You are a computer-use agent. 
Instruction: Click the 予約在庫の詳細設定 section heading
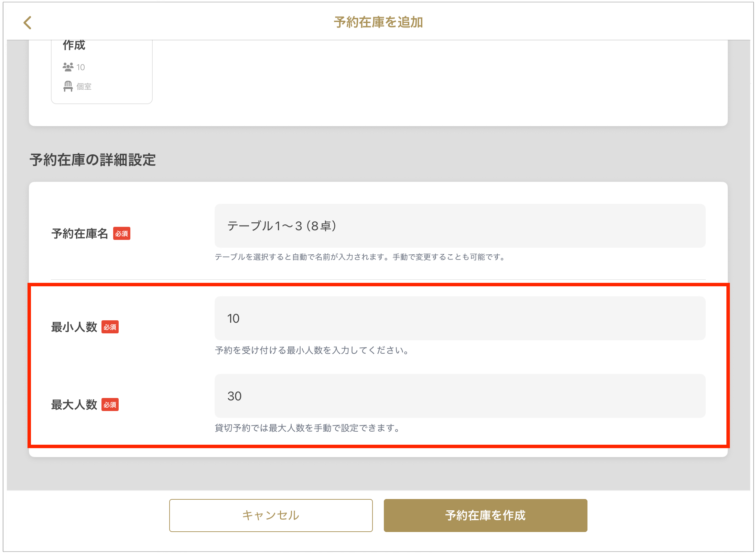(x=93, y=160)
